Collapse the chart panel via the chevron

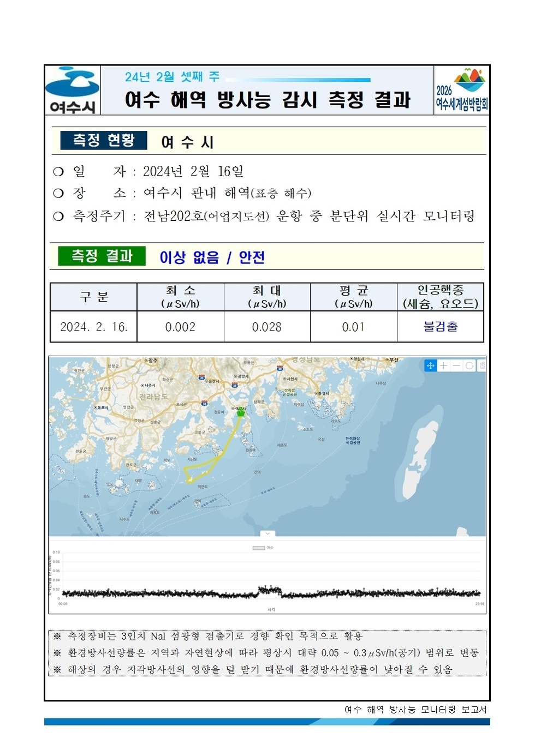pyautogui.click(x=267, y=533)
